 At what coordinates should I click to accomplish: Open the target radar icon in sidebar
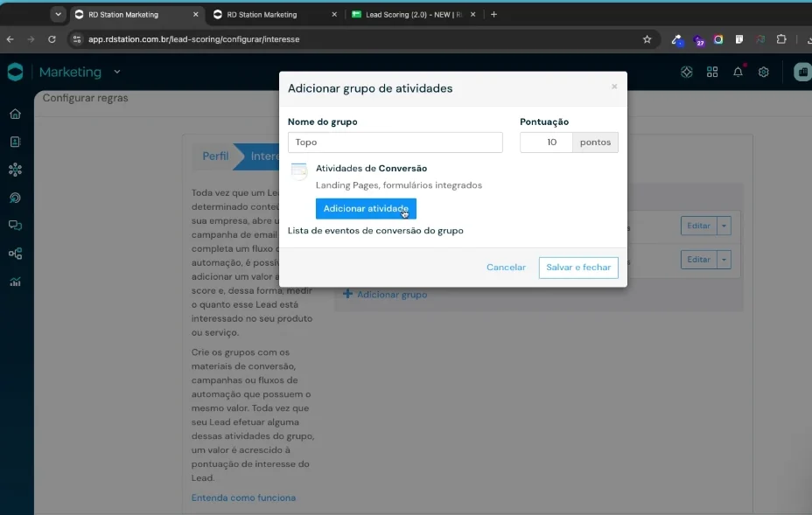(x=15, y=198)
